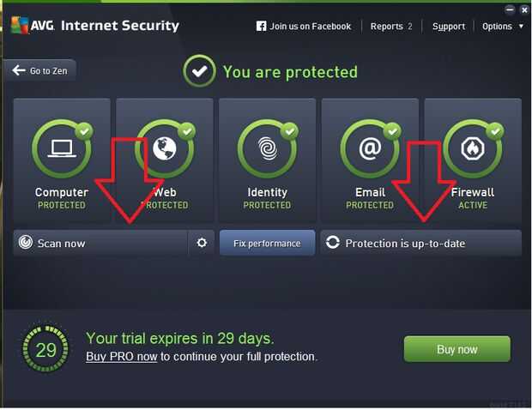Open the Support menu
Image resolution: width=532 pixels, height=410 pixels.
click(x=449, y=27)
